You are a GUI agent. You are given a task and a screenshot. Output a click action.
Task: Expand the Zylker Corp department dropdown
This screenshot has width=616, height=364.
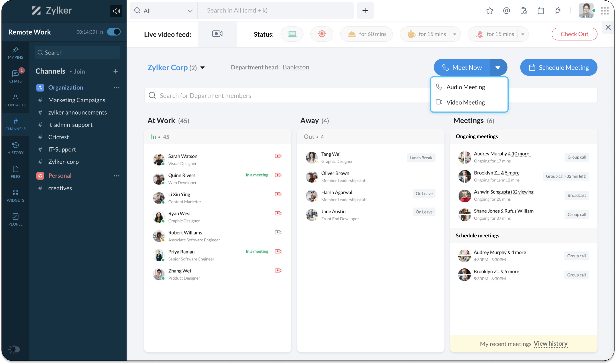pyautogui.click(x=203, y=68)
